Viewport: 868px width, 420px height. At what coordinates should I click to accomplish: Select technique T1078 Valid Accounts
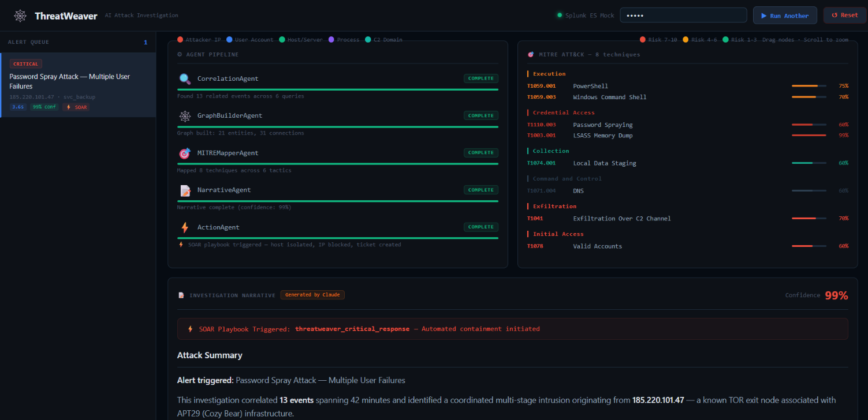(687, 246)
